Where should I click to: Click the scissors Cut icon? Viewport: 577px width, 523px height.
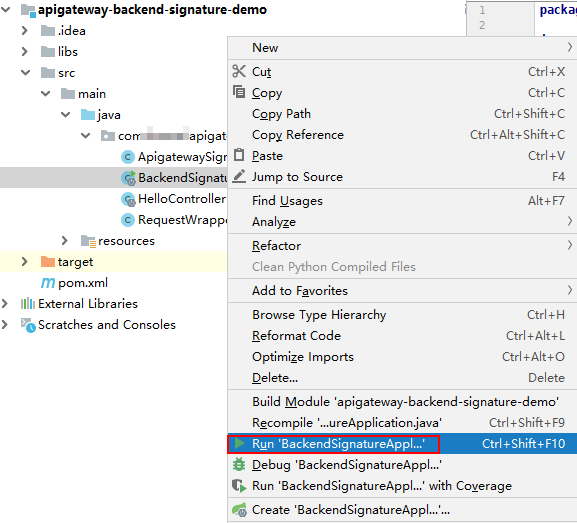(x=239, y=71)
